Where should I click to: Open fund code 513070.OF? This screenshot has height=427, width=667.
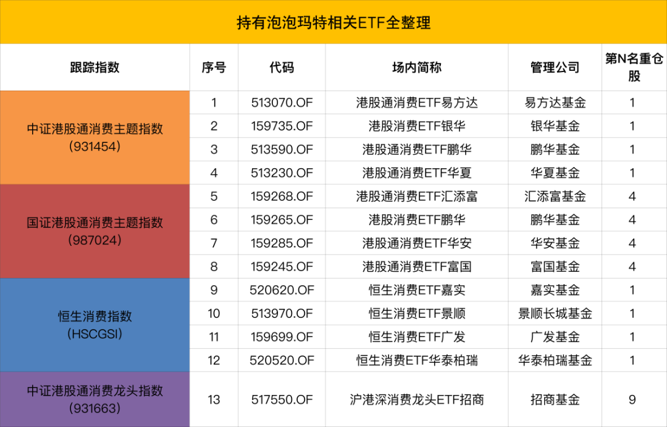[282, 102]
